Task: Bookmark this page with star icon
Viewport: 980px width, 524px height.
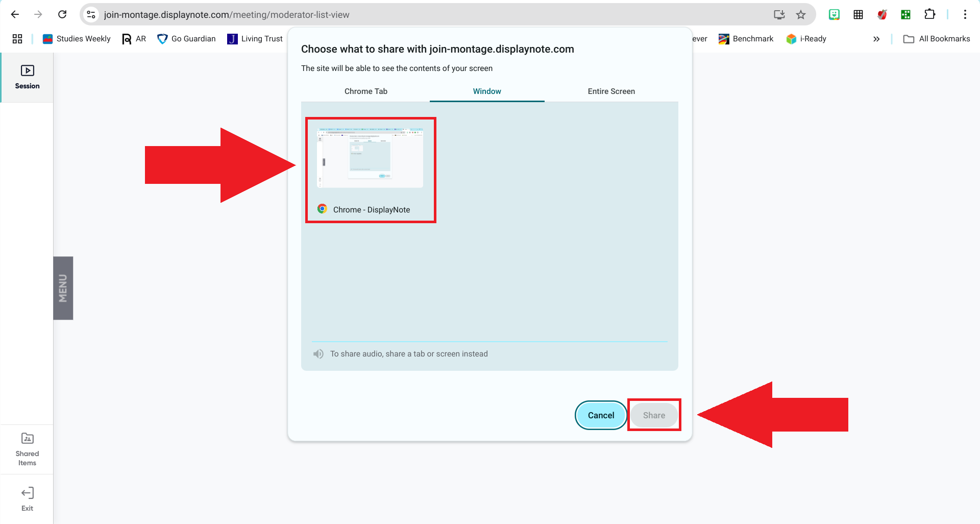Action: coord(800,14)
